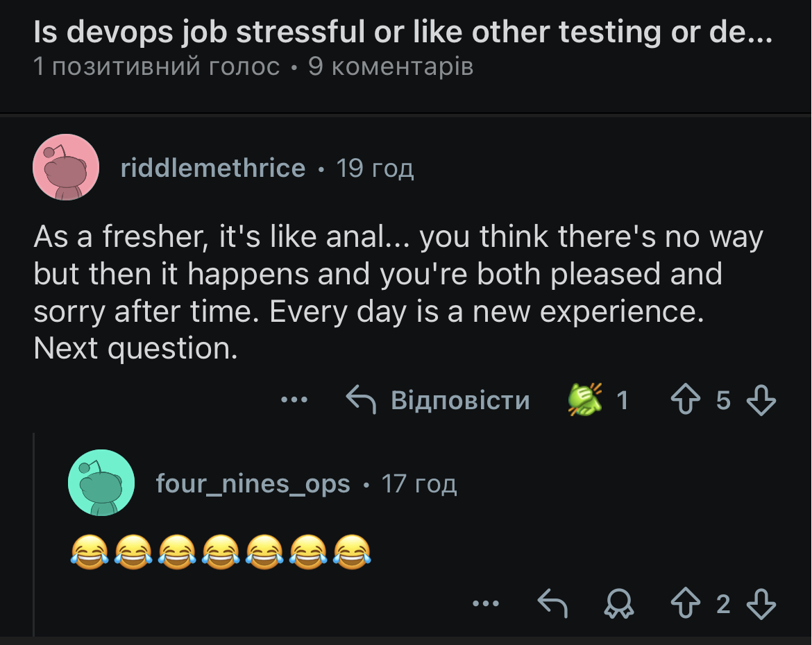
Task: Click the '17 год' reply timestamp
Action: (x=419, y=483)
